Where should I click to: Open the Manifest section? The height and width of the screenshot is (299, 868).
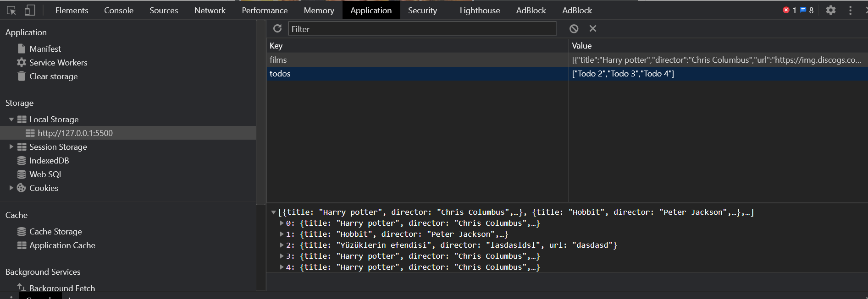click(45, 49)
